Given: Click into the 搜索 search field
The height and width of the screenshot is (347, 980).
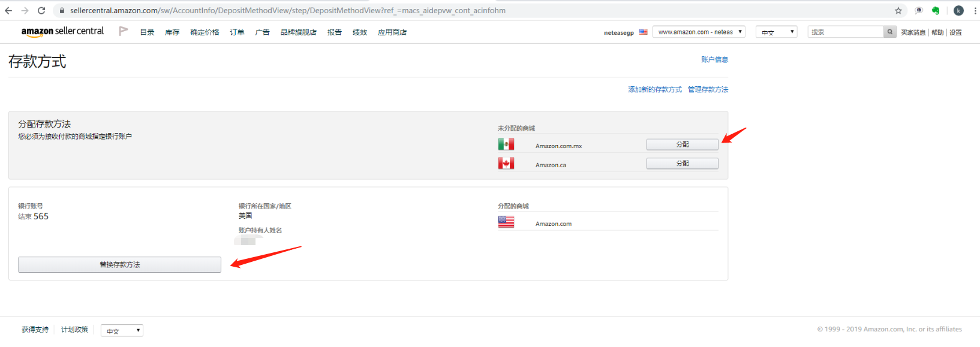Looking at the screenshot, I should (846, 32).
